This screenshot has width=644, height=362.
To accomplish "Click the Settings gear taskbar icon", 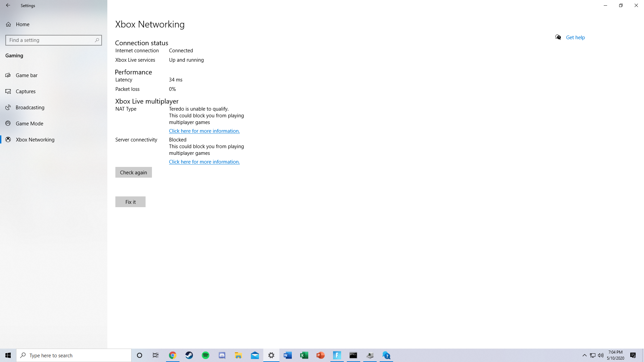I will click(271, 355).
